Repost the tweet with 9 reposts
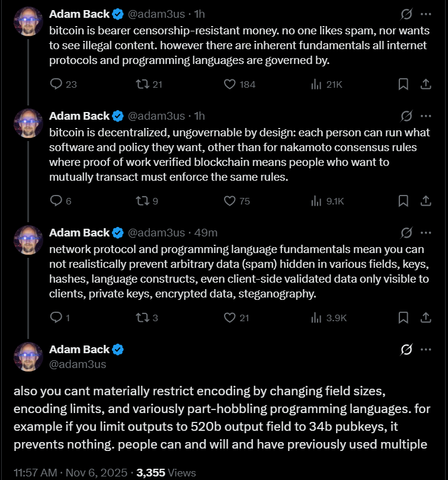Image resolution: width=448 pixels, height=480 pixels. pyautogui.click(x=142, y=201)
